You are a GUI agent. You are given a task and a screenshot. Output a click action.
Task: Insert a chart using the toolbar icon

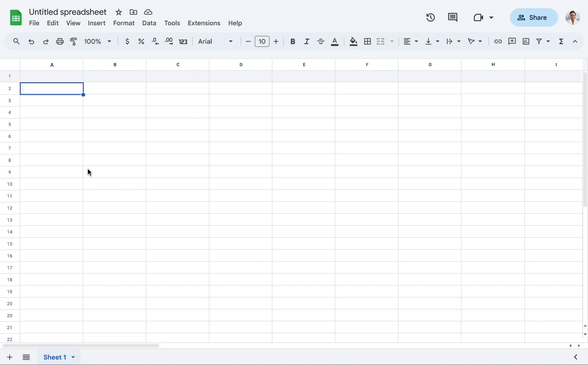click(x=526, y=41)
